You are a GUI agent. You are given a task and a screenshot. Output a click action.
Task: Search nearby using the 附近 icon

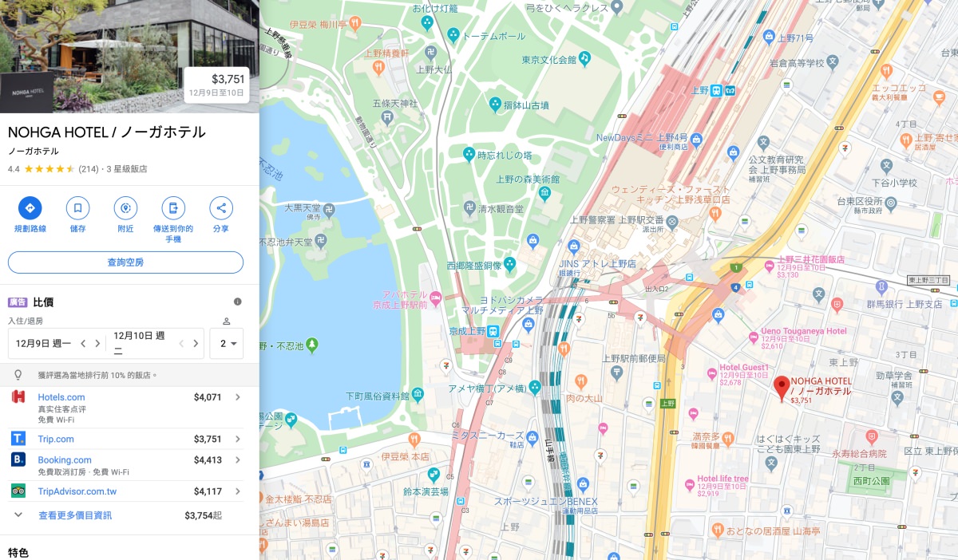coord(125,208)
